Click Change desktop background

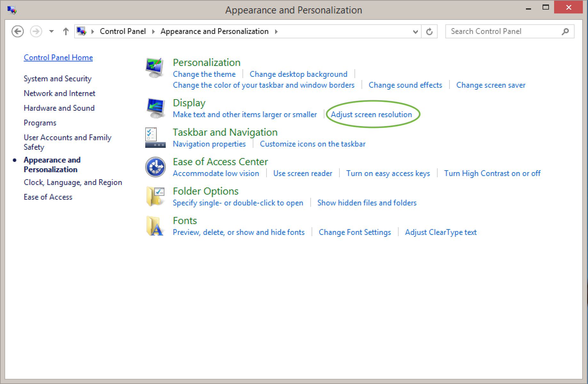[x=298, y=74]
